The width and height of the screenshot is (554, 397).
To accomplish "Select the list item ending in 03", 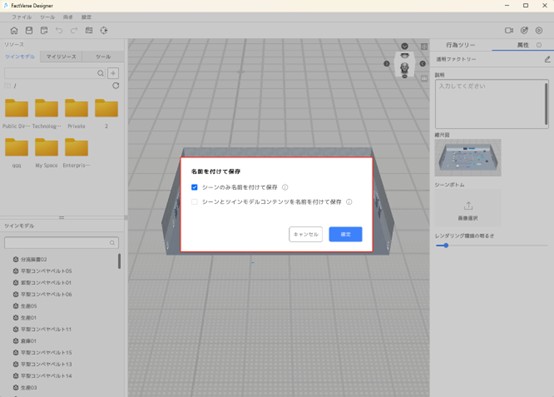I will click(29, 387).
